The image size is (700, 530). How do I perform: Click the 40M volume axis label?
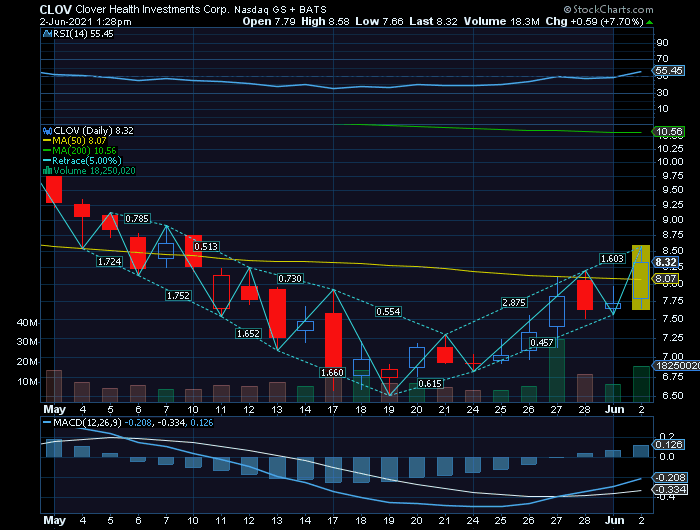click(27, 322)
